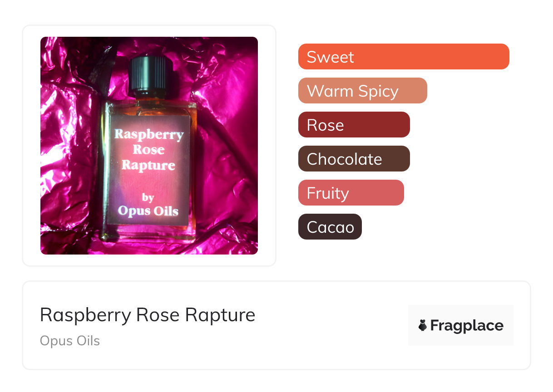Image resolution: width=553 pixels, height=392 pixels.
Task: Select the Cacao accord tag
Action: click(330, 227)
